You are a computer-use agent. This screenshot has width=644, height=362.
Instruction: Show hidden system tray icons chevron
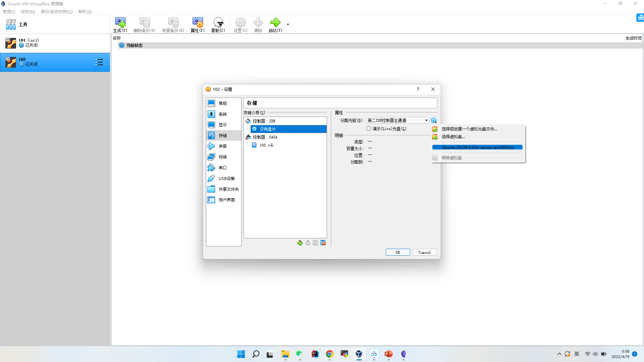click(x=559, y=354)
